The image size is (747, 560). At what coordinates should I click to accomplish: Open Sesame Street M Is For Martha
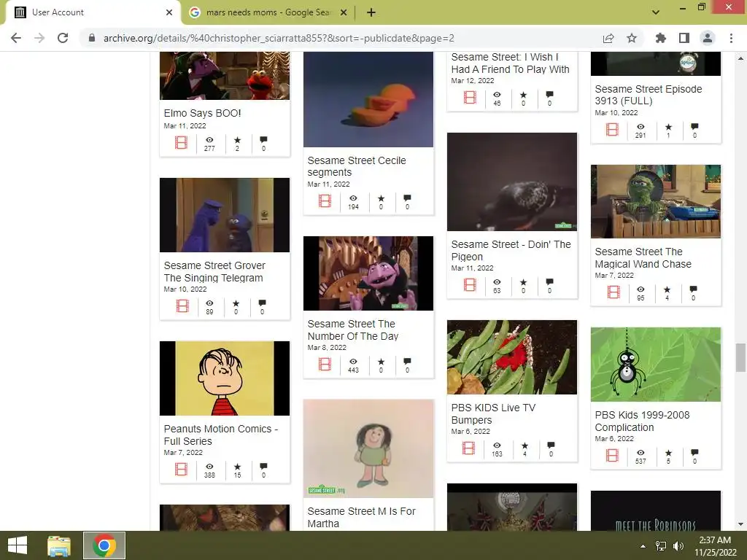pos(361,517)
